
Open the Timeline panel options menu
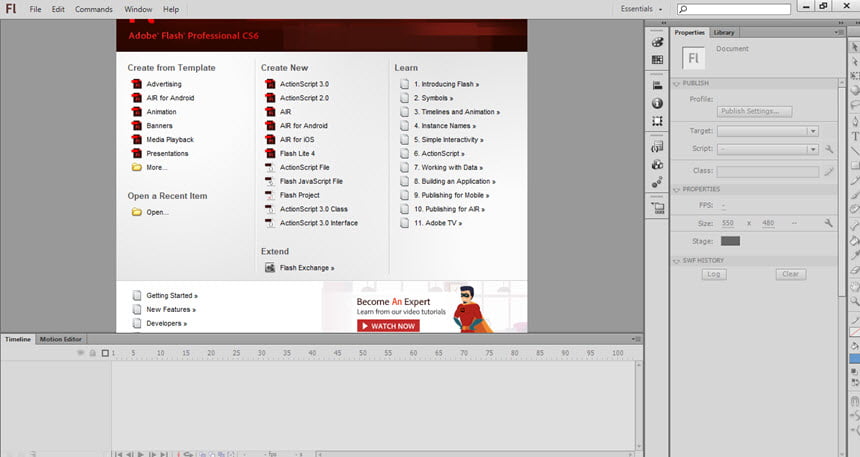click(x=636, y=339)
